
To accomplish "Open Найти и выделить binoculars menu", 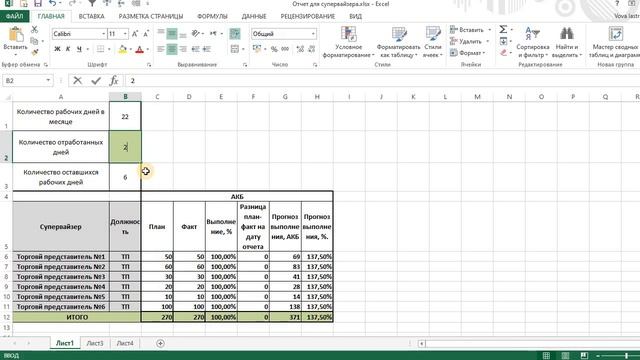I will [567, 42].
